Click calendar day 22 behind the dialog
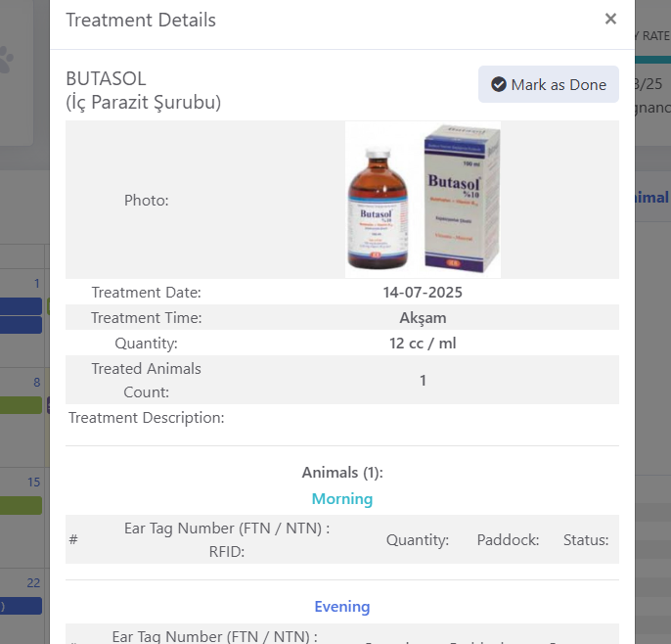Viewport: 671px width, 644px height. coord(33,582)
